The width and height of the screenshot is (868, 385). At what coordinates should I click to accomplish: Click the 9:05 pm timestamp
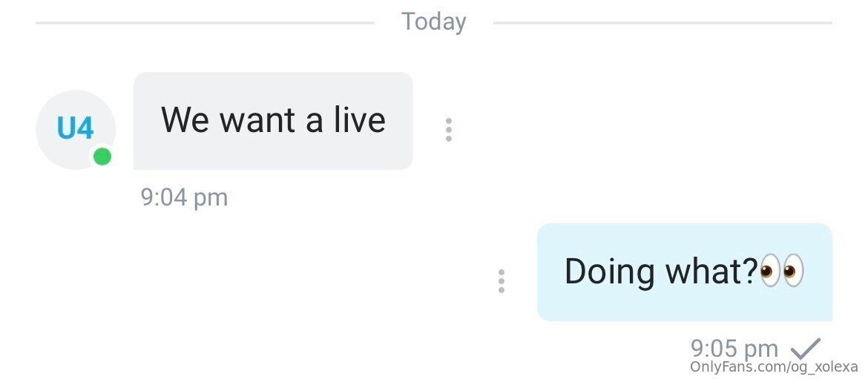[734, 349]
